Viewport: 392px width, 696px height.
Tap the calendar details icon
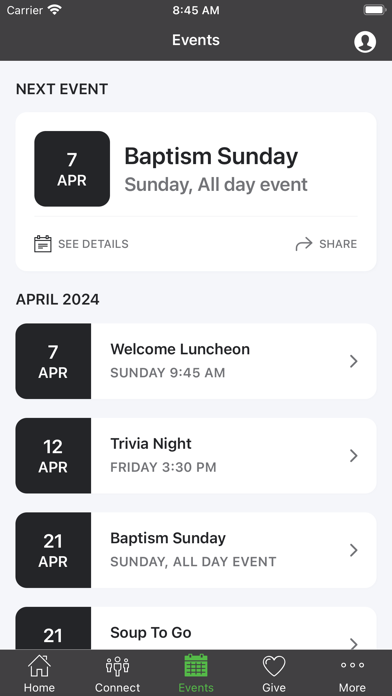43,244
